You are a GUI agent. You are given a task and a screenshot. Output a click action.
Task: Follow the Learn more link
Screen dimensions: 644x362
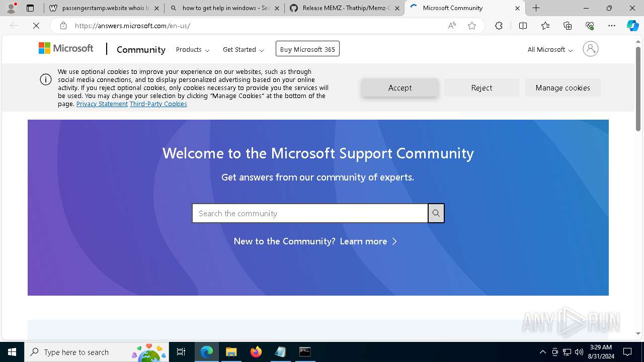[x=368, y=241]
